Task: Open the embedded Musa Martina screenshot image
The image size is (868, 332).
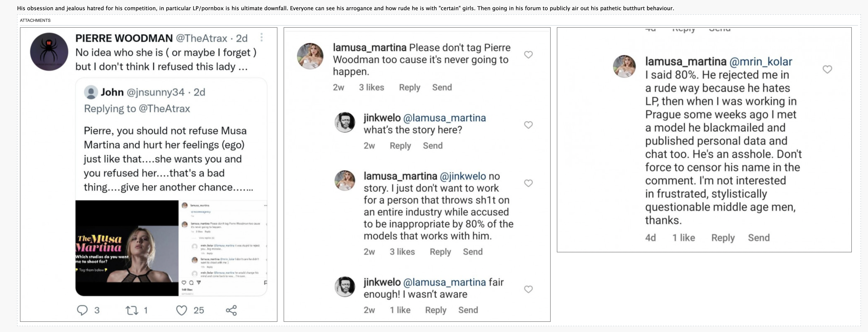Action: click(x=171, y=248)
